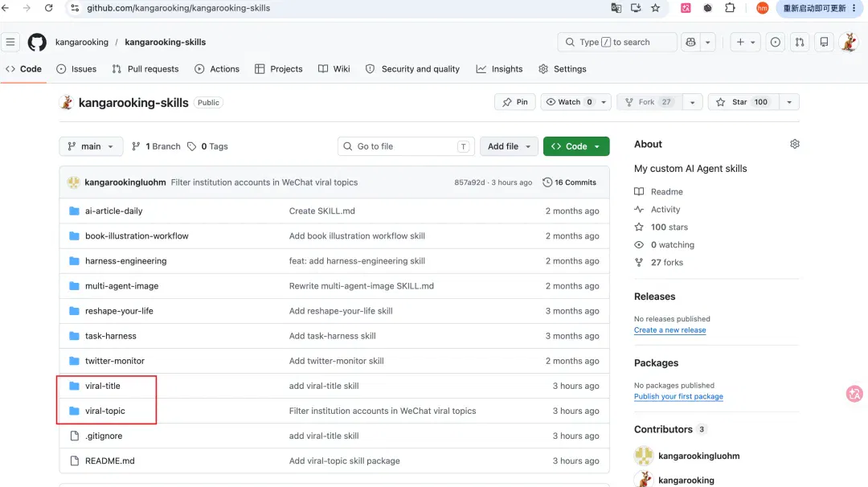
Task: Open the multi-agent-image folder
Action: 122,285
